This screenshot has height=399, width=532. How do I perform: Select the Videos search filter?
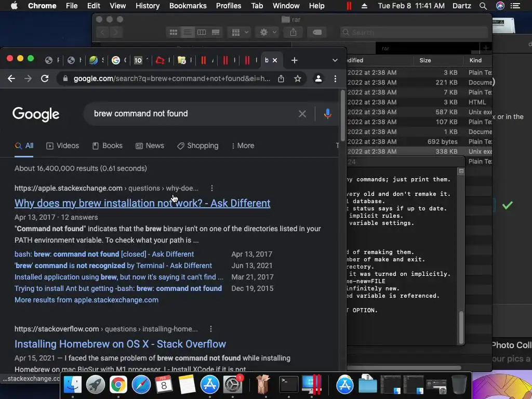(62, 145)
